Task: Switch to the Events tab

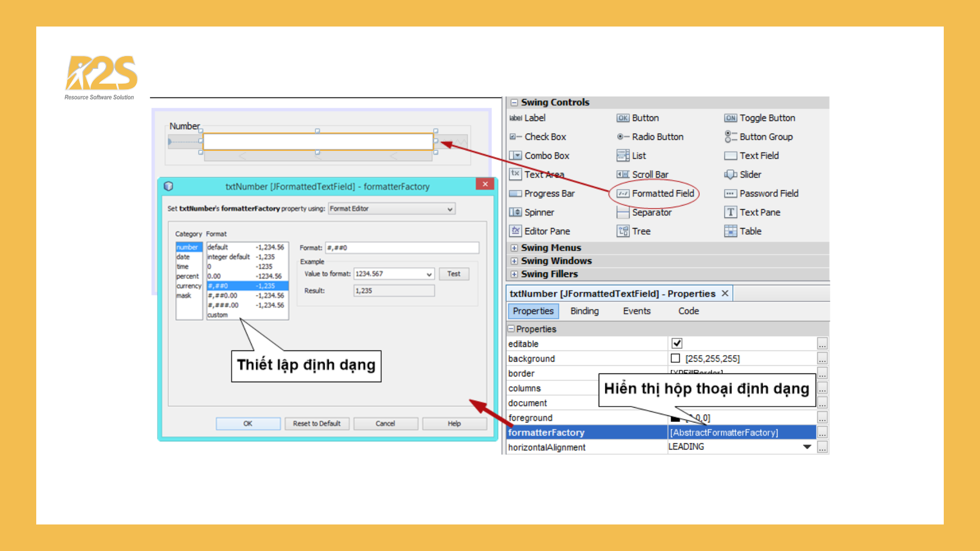Action: (636, 311)
